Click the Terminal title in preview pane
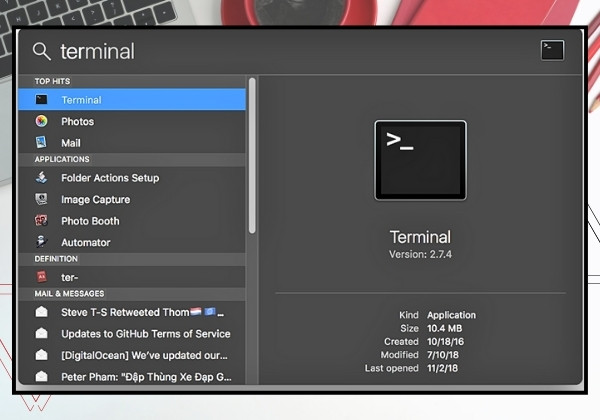Screen dimensions: 600x420 (x=420, y=237)
